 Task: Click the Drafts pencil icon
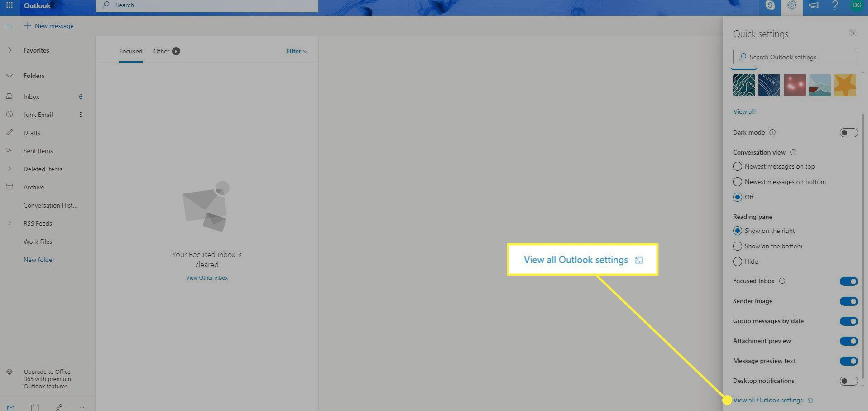point(9,133)
